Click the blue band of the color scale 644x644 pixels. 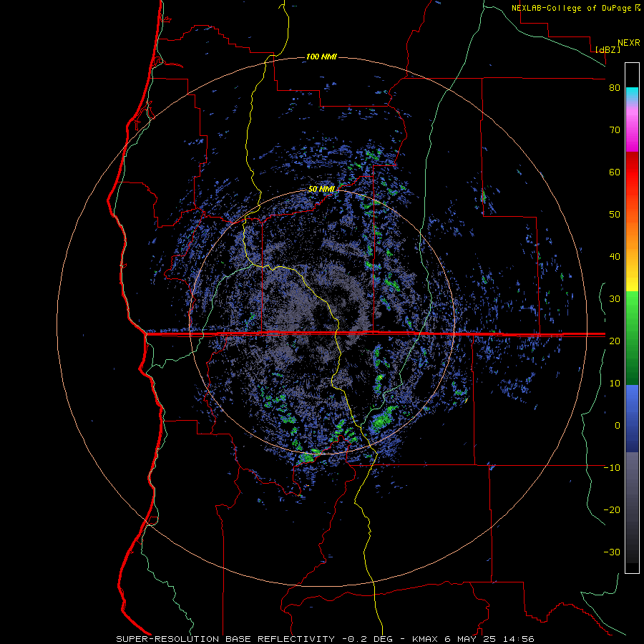click(632, 419)
